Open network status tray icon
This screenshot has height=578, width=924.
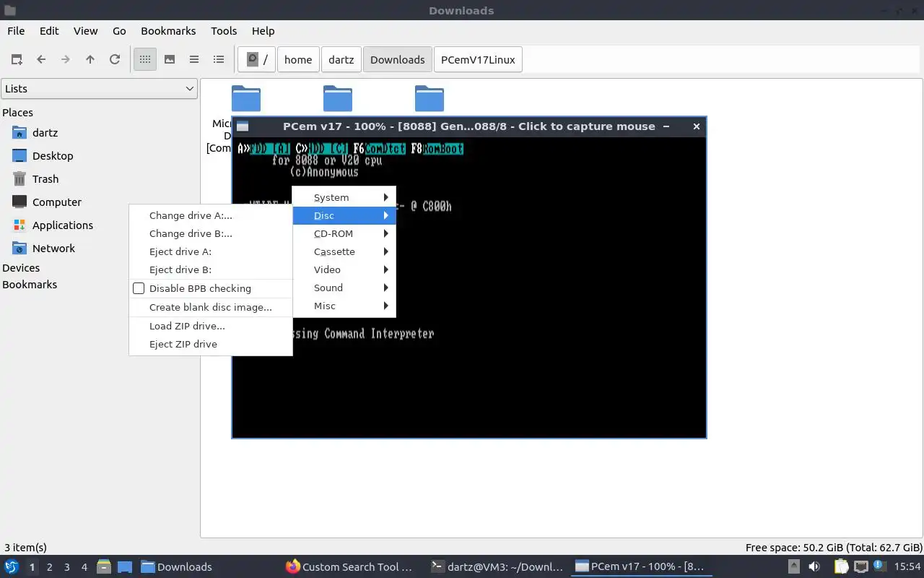(x=861, y=567)
